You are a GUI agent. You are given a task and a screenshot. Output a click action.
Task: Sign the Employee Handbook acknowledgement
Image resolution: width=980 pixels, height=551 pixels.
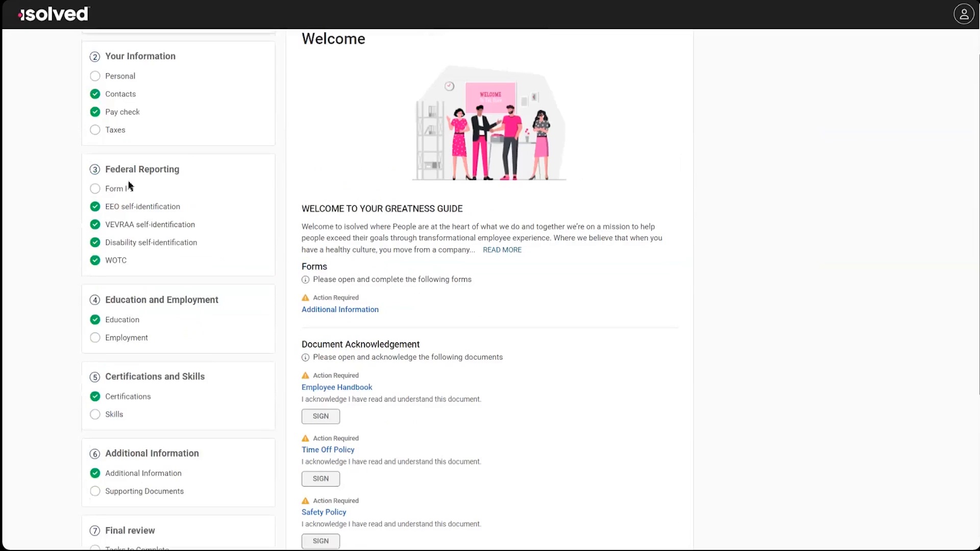click(x=321, y=416)
